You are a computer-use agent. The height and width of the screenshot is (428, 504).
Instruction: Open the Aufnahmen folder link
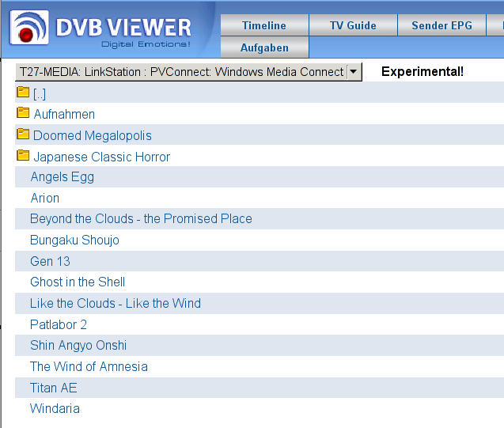coord(64,115)
